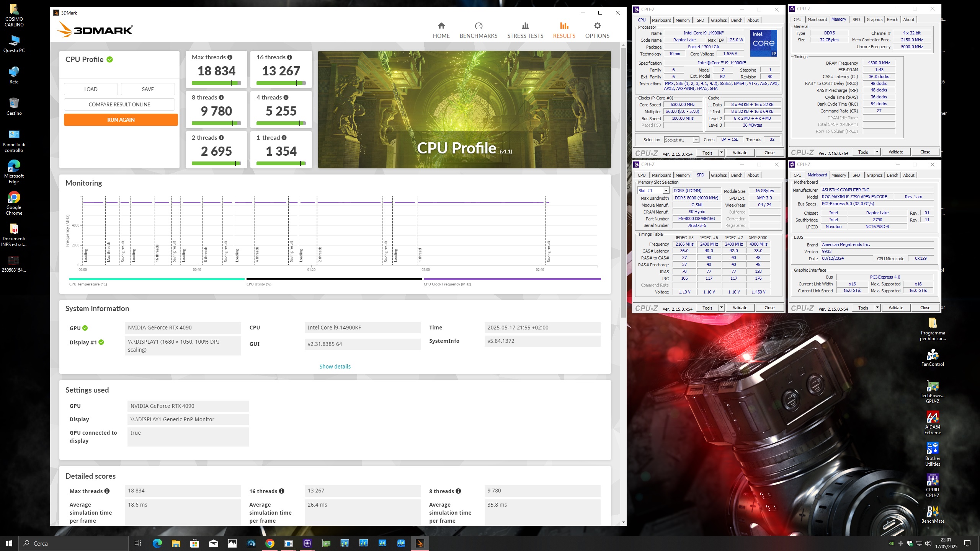
Task: Select Graphics tab in CPU-Z SPD window
Action: (x=719, y=175)
